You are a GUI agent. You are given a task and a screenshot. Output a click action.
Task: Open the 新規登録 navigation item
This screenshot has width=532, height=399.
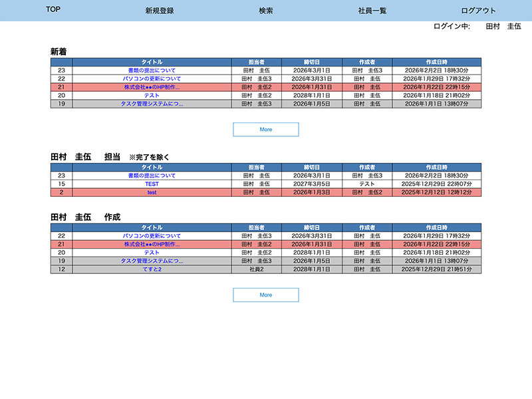(159, 11)
